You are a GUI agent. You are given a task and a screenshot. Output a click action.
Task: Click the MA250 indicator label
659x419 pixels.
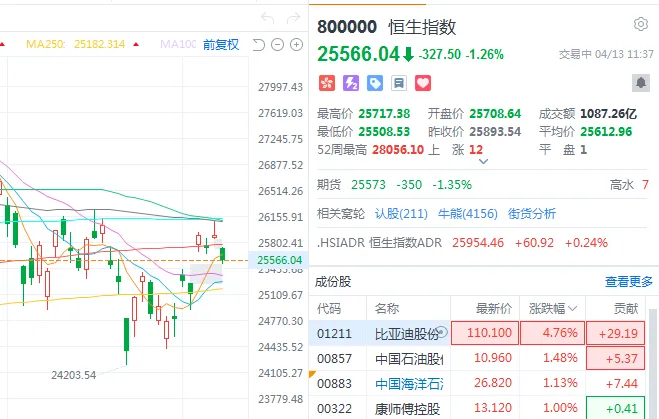click(45, 44)
